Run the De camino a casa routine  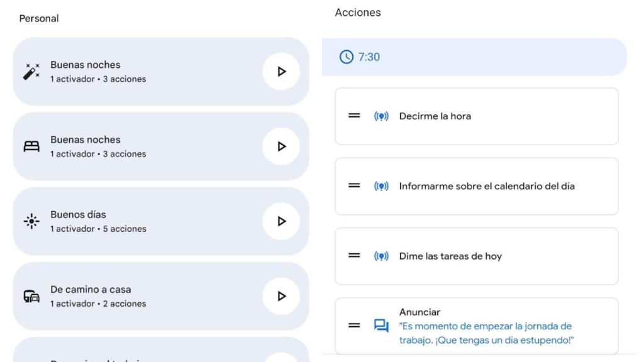pyautogui.click(x=281, y=296)
